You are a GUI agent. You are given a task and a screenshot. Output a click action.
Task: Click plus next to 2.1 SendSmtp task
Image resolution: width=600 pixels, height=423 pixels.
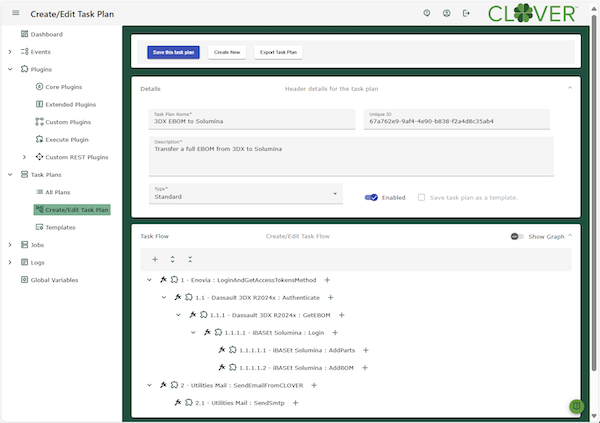pos(295,403)
